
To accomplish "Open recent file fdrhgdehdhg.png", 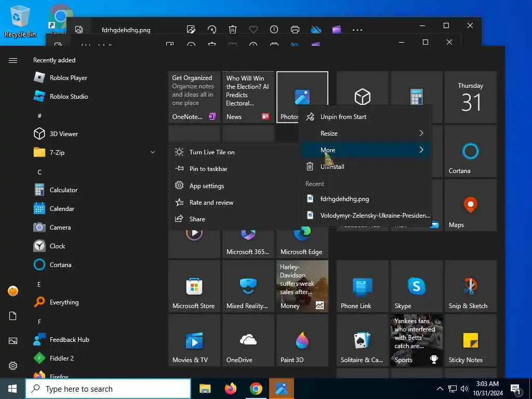I will pyautogui.click(x=366, y=199).
